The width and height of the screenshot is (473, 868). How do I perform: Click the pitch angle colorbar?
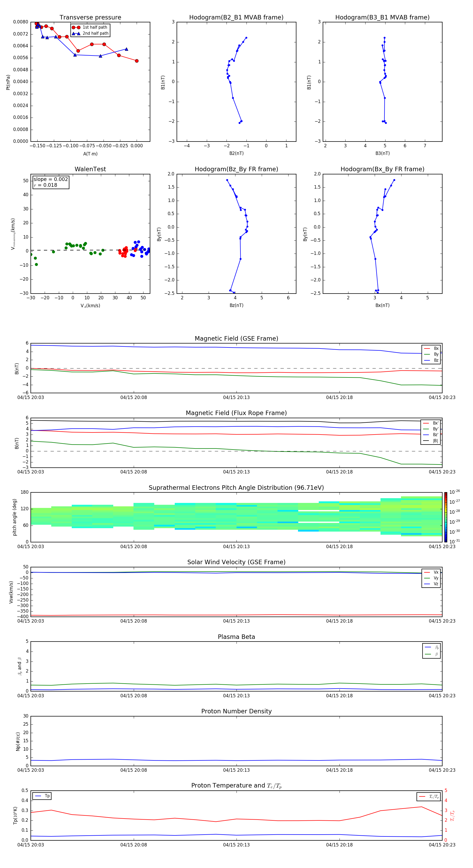[x=446, y=517]
